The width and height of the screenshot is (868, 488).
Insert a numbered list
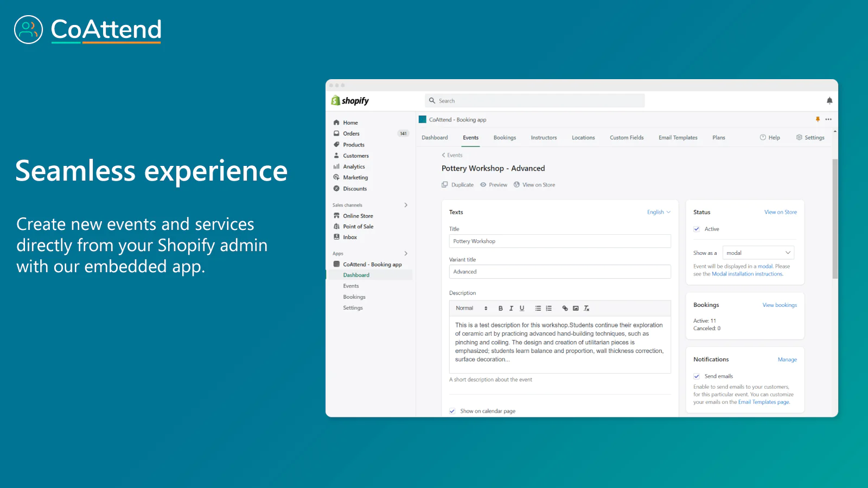548,308
